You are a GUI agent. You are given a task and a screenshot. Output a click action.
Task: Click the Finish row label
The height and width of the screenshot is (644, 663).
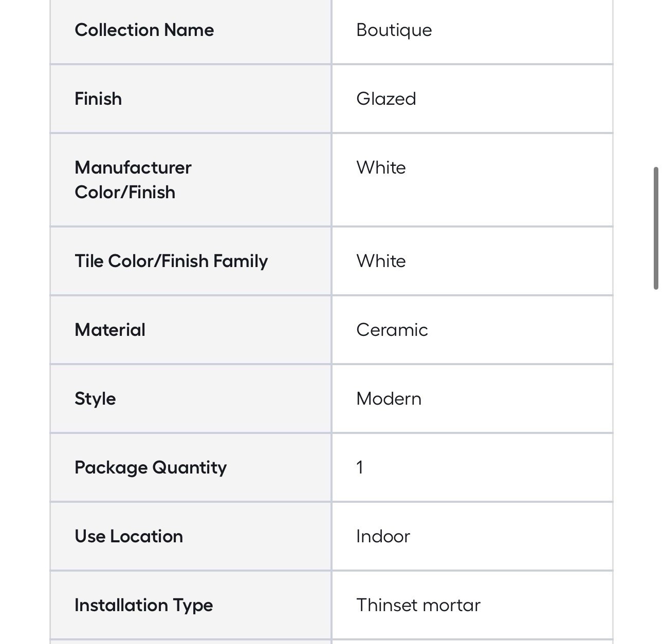98,99
